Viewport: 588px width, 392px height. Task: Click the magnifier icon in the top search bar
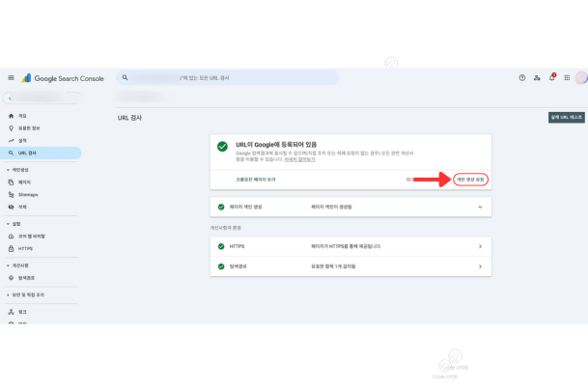(125, 77)
